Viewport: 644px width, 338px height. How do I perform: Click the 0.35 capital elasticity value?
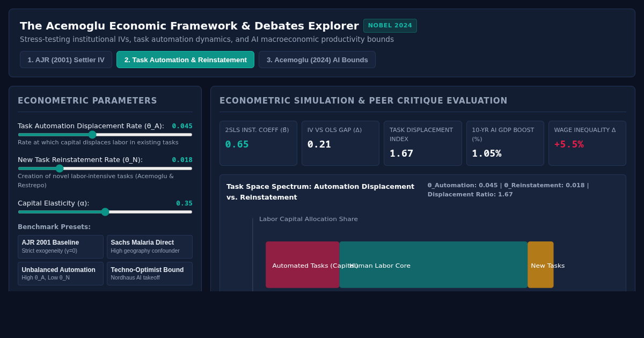(x=184, y=203)
